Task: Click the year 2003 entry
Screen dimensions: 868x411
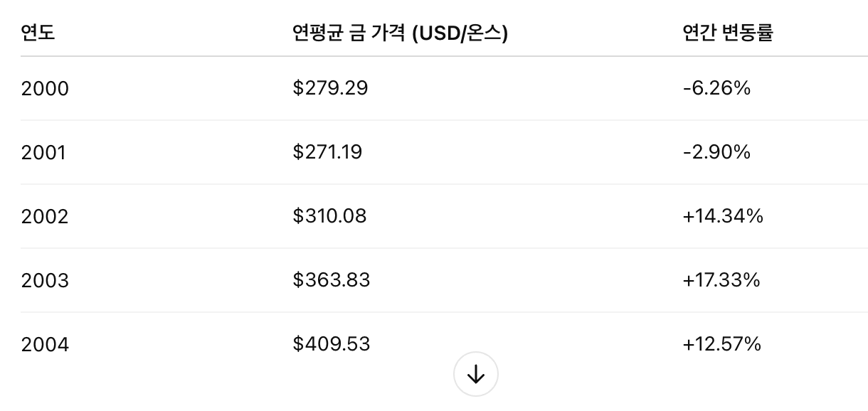Action: (45, 280)
